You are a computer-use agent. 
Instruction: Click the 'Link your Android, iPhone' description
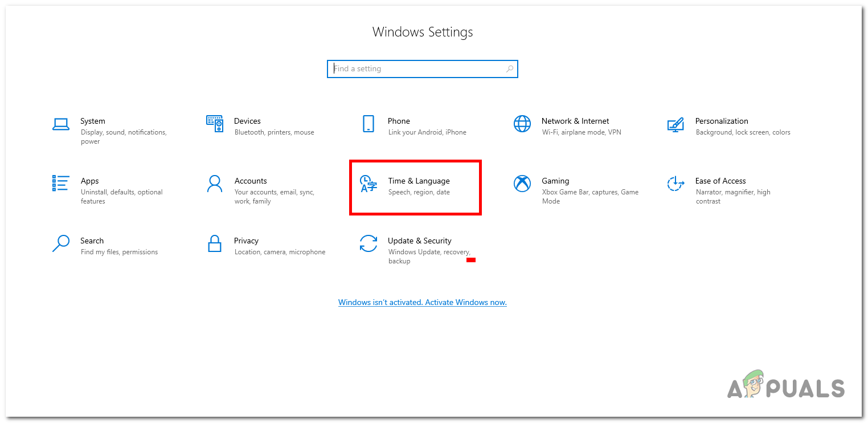click(427, 132)
